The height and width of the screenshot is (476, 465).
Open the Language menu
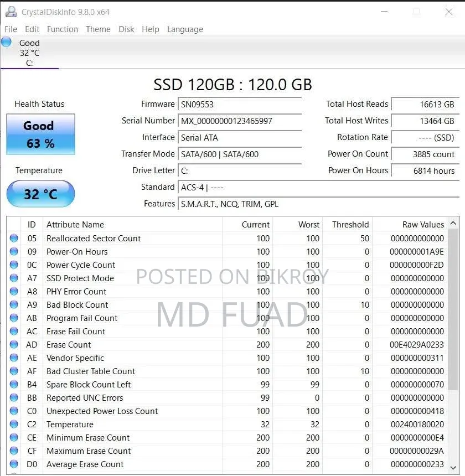(185, 29)
